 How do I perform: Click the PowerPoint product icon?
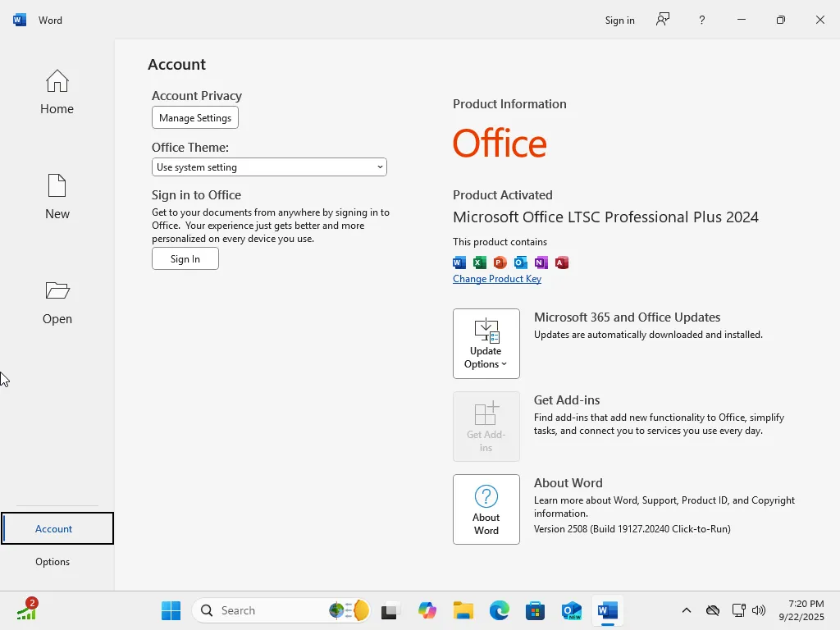coord(500,262)
